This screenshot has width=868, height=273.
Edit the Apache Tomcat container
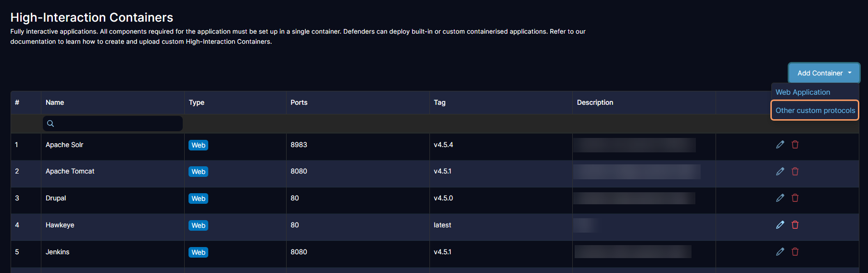[780, 172]
